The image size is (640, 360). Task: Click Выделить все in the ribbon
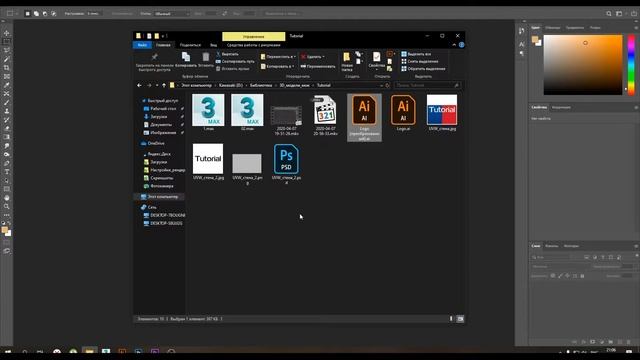[x=416, y=54]
